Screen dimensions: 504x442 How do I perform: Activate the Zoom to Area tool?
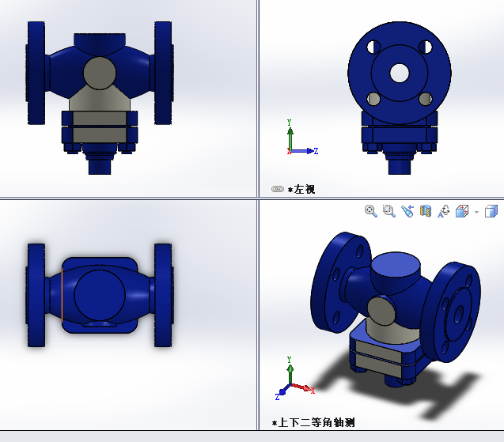pyautogui.click(x=389, y=211)
